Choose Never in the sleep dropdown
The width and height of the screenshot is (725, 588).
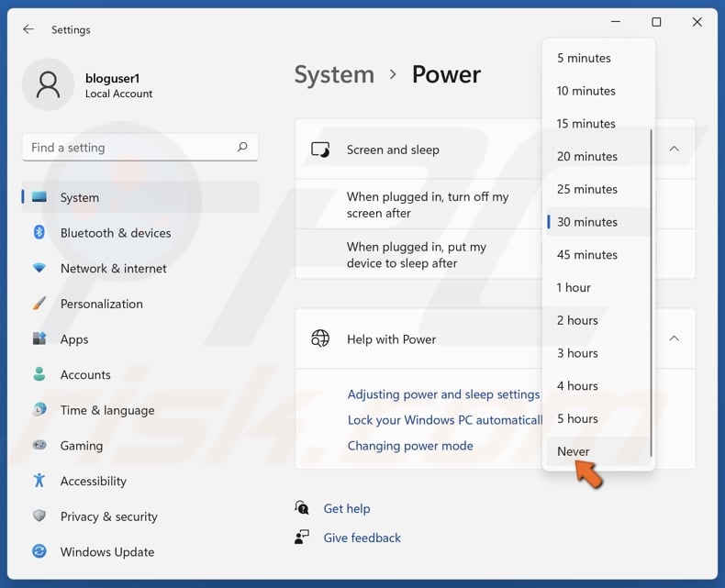(598, 451)
